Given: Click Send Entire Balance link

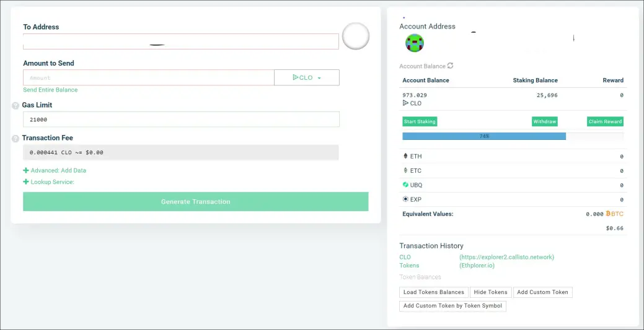Looking at the screenshot, I should click(x=50, y=90).
